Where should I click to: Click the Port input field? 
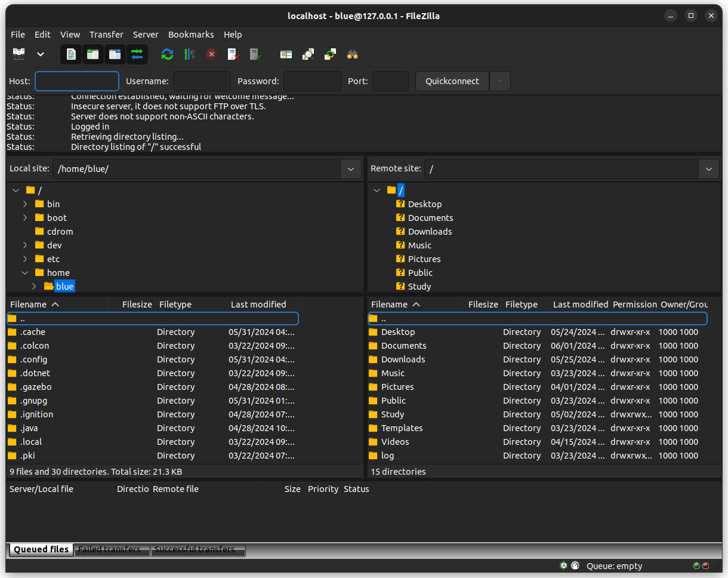tap(390, 81)
